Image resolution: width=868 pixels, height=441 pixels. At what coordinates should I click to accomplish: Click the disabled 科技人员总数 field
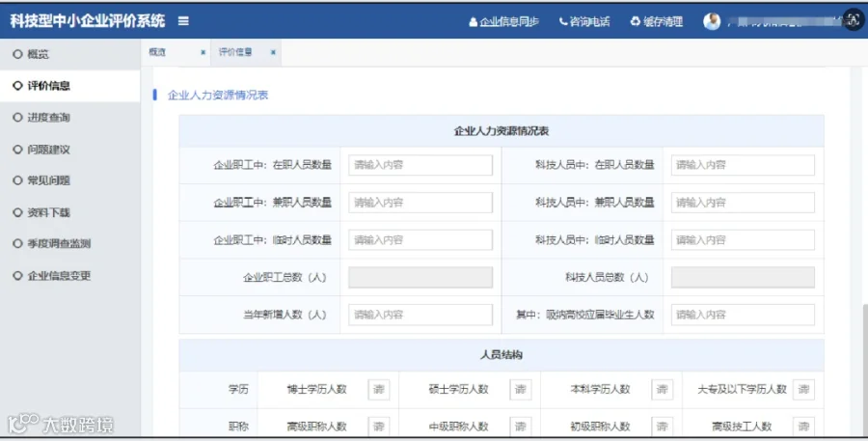[743, 278]
